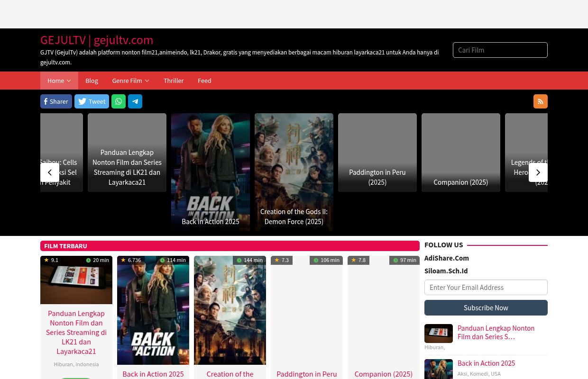Click the 144 min duration badge
588x379 pixels.
click(x=250, y=260)
